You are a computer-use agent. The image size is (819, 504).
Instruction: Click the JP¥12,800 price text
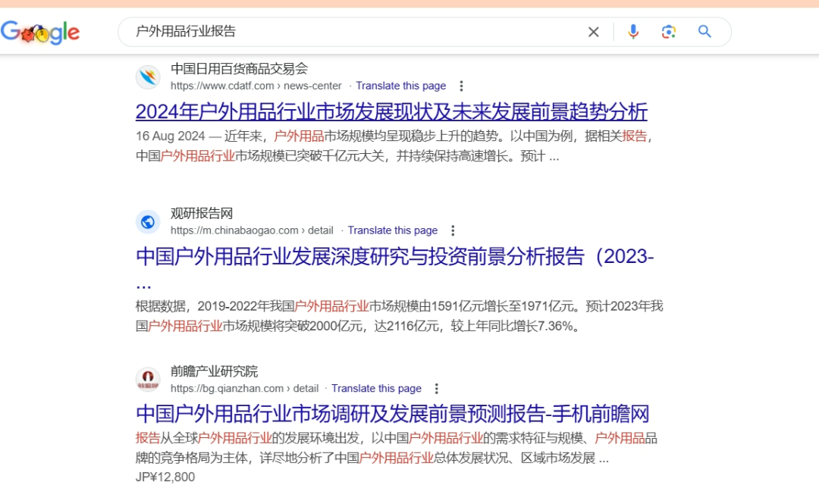pyautogui.click(x=165, y=477)
